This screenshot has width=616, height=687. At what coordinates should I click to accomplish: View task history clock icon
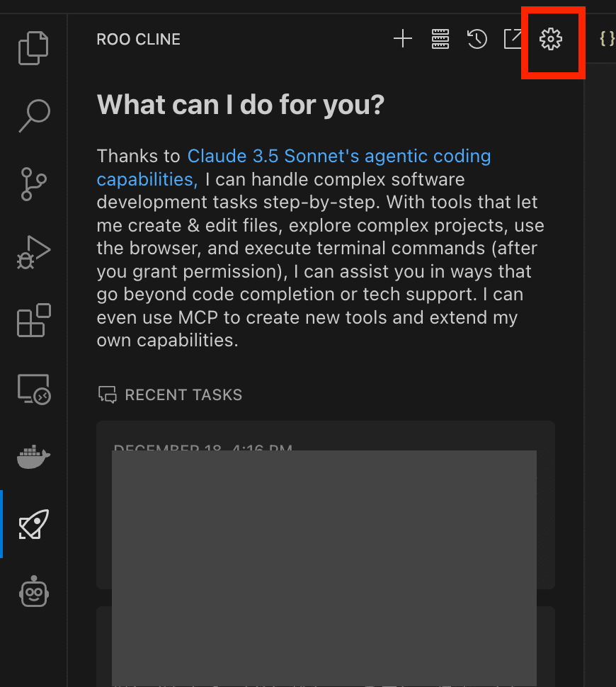[477, 39]
